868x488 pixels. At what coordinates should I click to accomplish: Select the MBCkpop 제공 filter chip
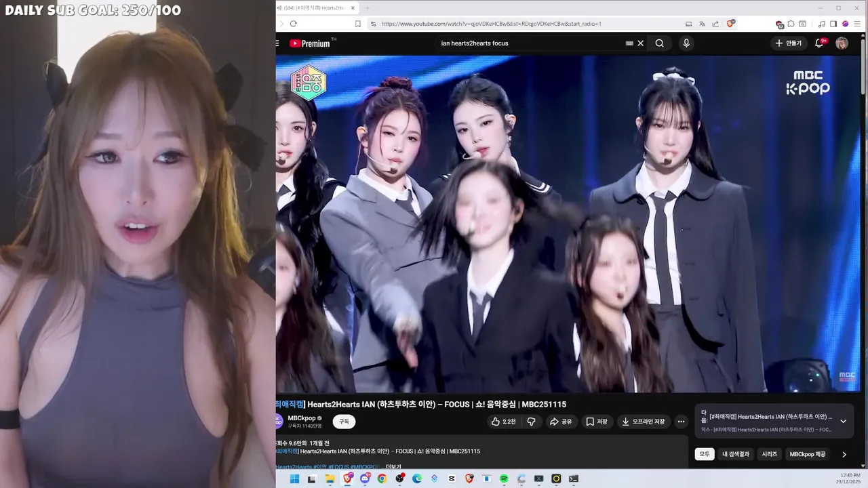(x=808, y=454)
